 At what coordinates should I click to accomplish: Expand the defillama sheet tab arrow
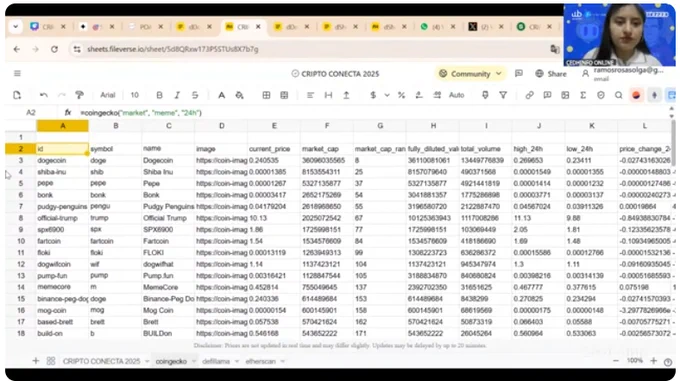click(236, 361)
